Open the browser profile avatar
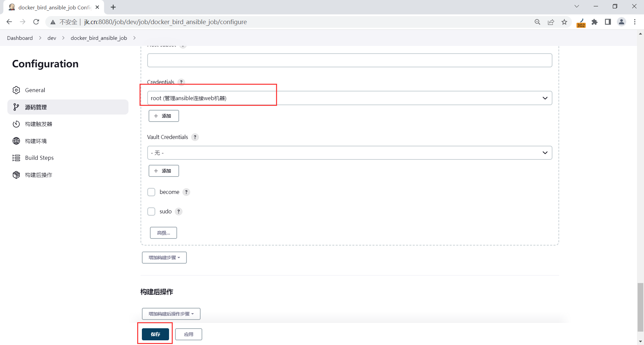The width and height of the screenshot is (644, 345). 622,22
